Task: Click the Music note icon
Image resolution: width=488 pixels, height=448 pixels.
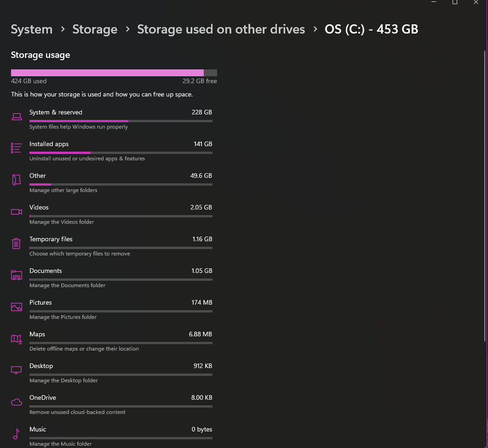Action: coord(17,434)
